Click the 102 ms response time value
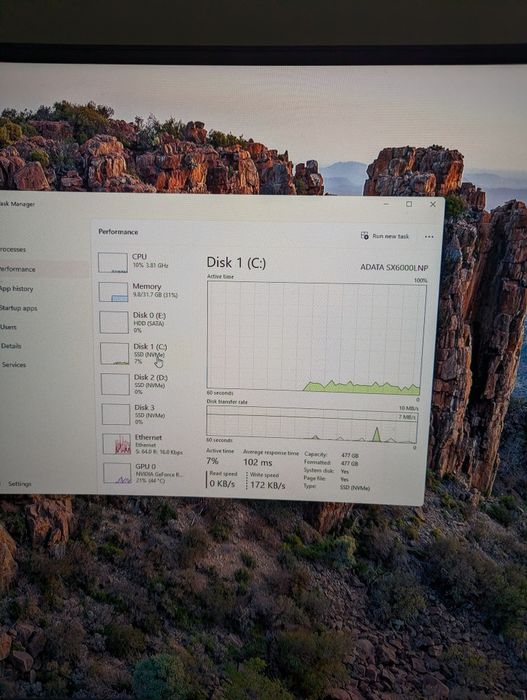Screen dimensions: 527x700 click(x=257, y=462)
